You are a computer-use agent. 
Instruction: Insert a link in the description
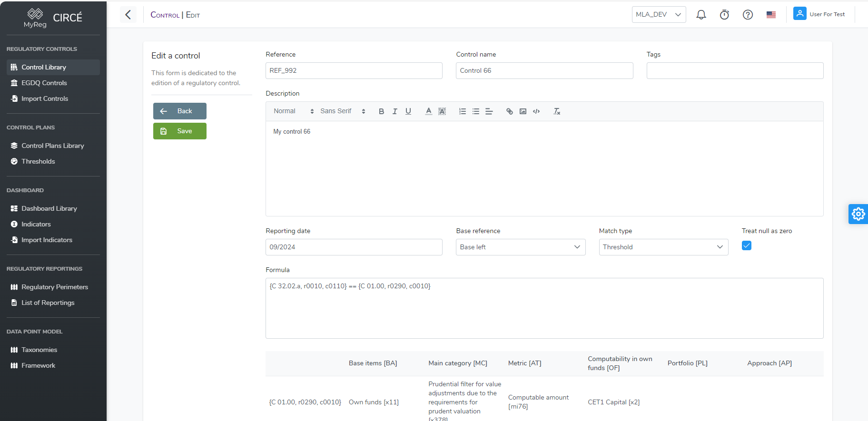click(509, 111)
